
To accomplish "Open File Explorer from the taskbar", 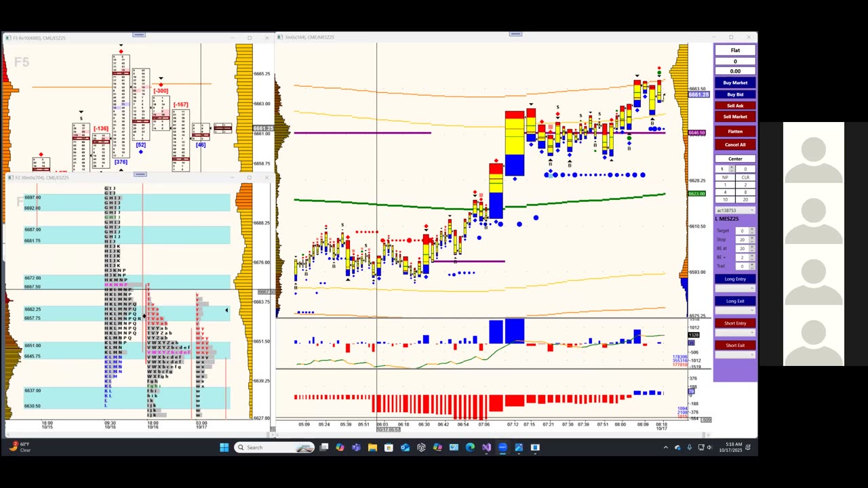I will (372, 447).
